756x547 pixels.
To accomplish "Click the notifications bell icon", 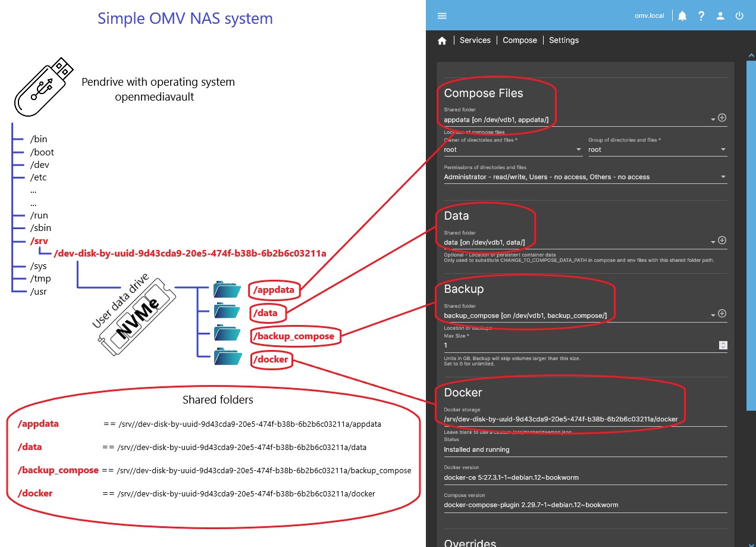I will tap(682, 16).
